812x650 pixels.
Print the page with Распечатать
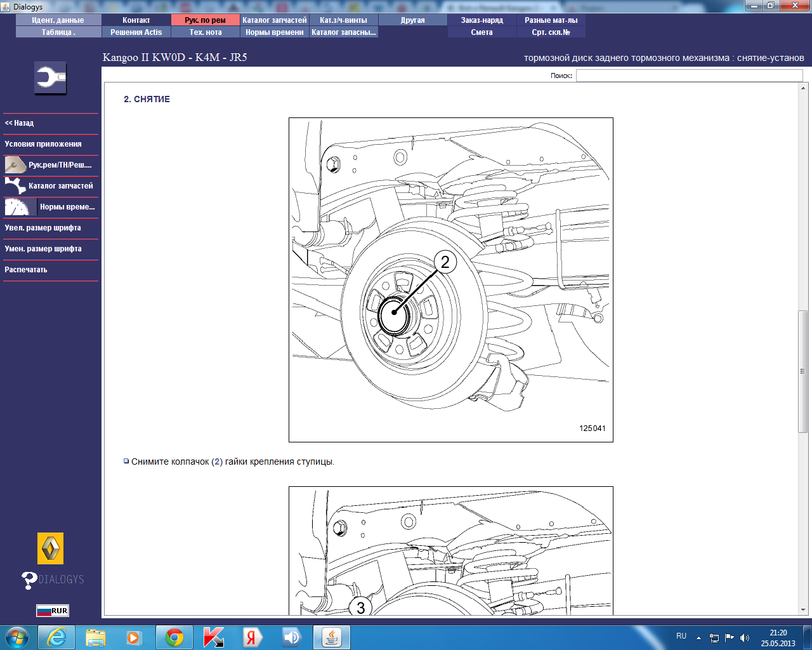tap(51, 270)
